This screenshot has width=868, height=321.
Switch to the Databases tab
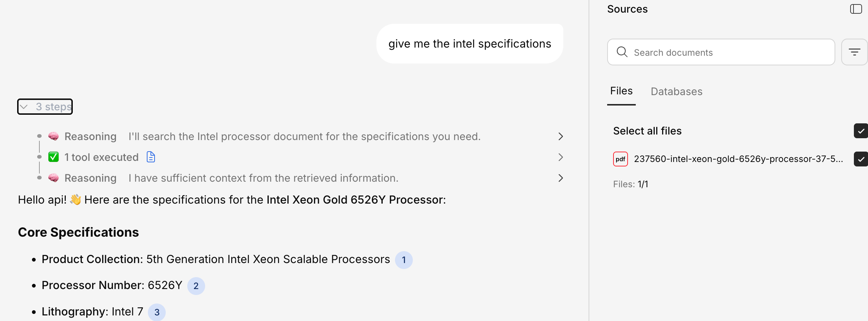676,91
